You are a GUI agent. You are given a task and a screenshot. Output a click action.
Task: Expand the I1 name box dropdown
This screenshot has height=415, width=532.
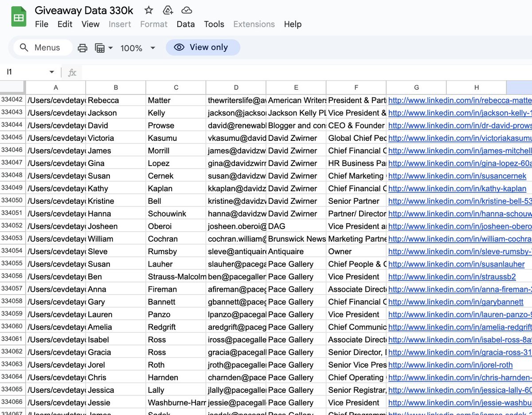(52, 72)
